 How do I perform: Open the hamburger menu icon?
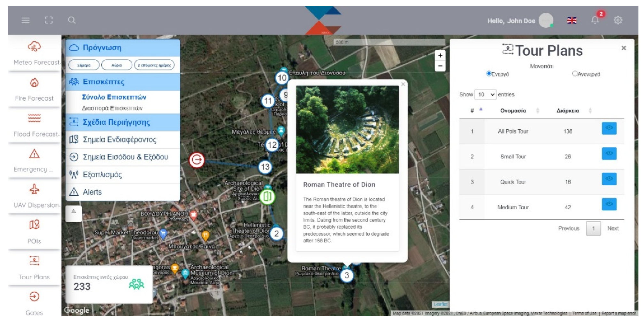[25, 20]
